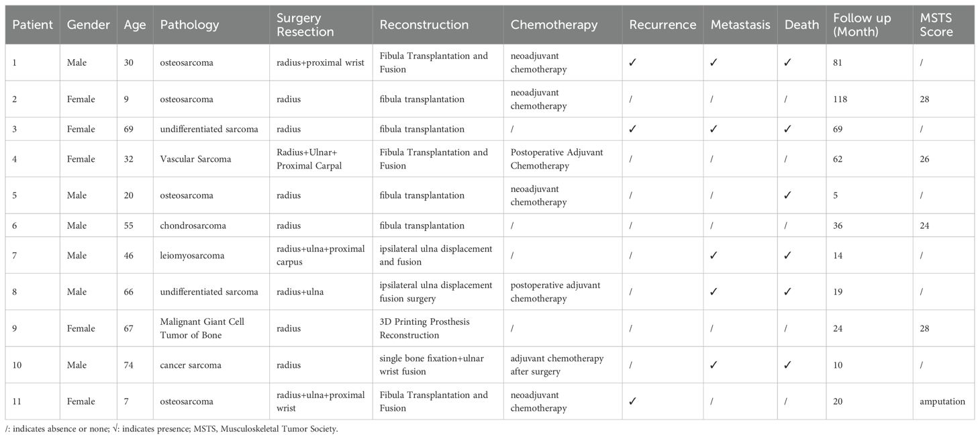Click the Follow up (Month) header
The image size is (980, 439).
[861, 25]
